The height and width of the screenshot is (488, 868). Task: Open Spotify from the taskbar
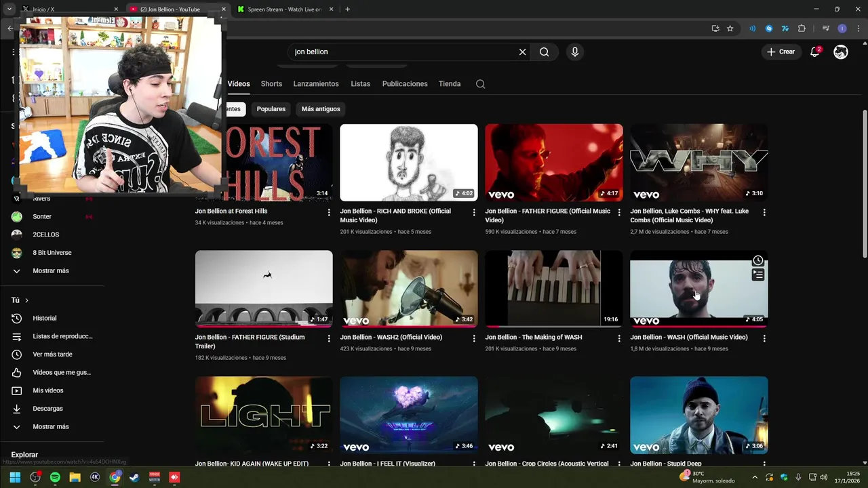click(55, 477)
